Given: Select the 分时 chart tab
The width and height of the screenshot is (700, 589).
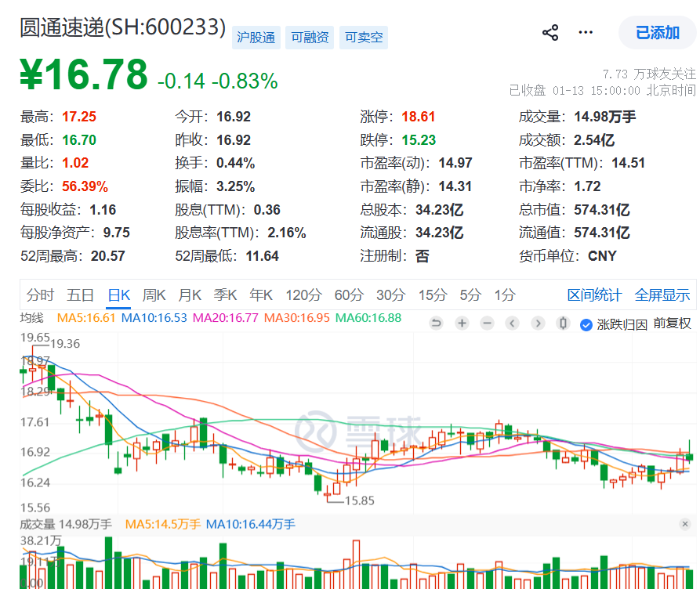Looking at the screenshot, I should click(40, 295).
